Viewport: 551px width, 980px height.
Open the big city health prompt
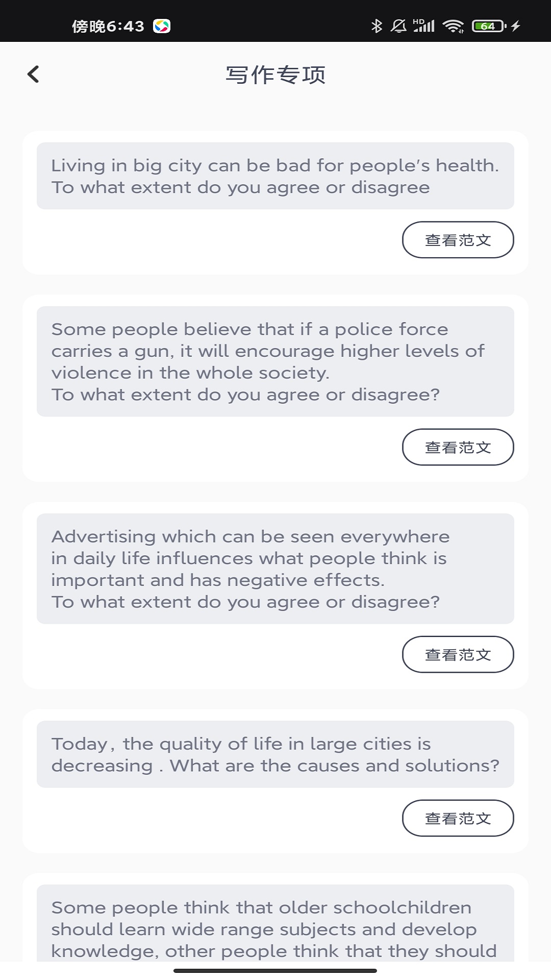tap(275, 176)
